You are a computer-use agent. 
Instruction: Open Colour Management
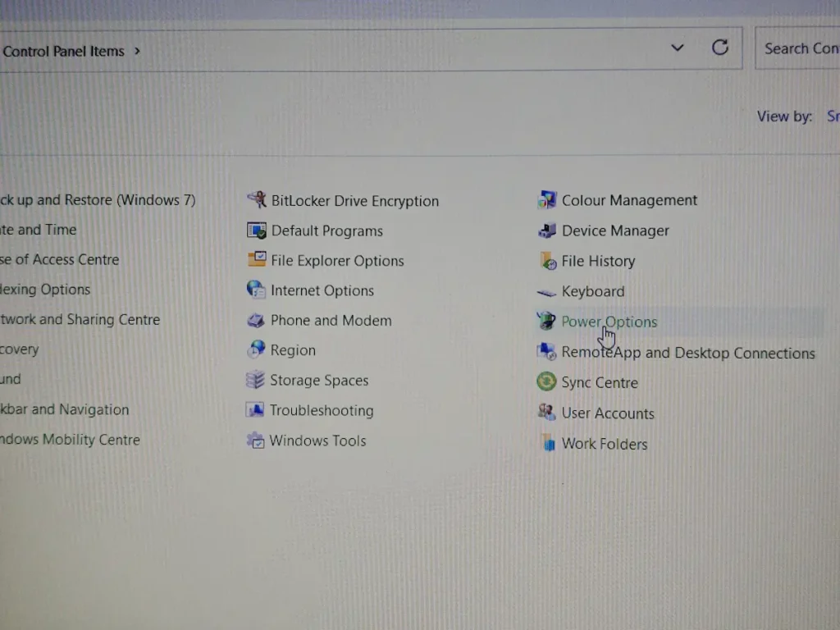coord(629,199)
